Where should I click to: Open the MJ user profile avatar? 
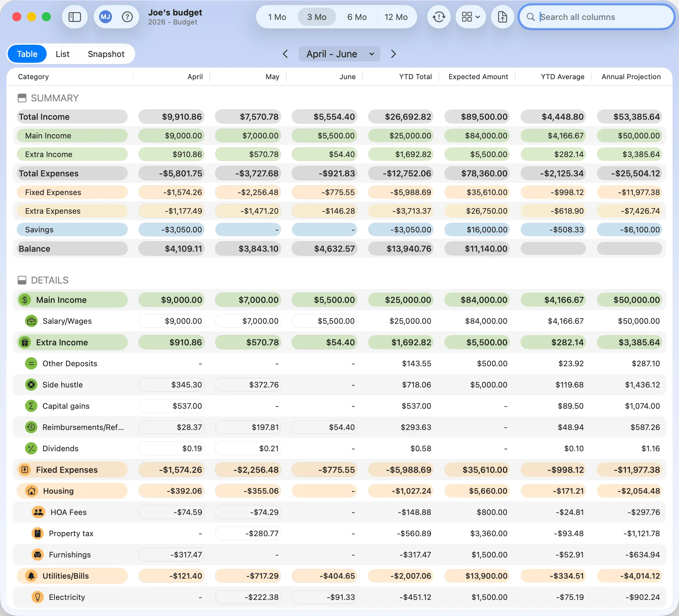[x=106, y=17]
